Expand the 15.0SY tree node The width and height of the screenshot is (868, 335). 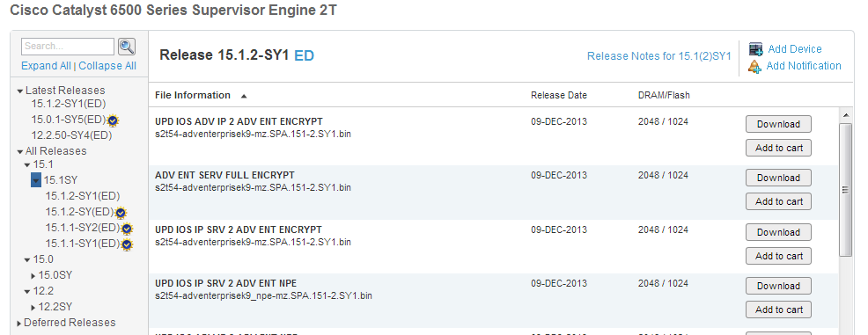33,275
